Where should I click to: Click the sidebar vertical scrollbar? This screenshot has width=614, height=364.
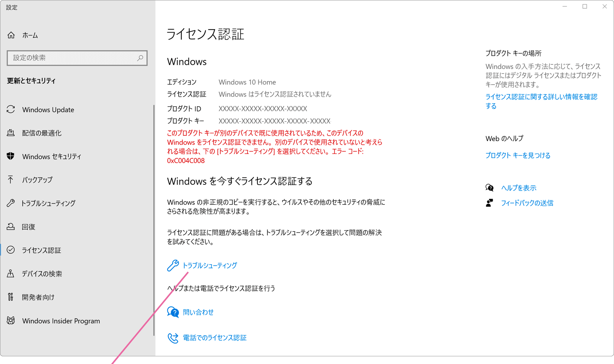click(154, 221)
